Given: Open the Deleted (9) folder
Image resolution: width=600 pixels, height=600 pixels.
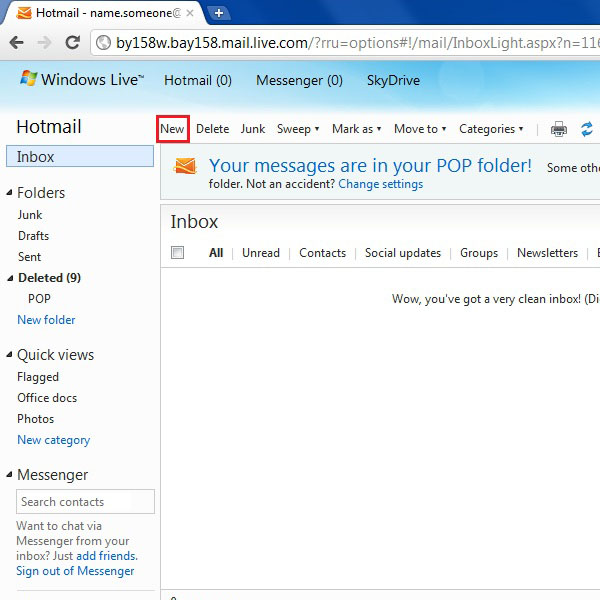Looking at the screenshot, I should pyautogui.click(x=49, y=278).
